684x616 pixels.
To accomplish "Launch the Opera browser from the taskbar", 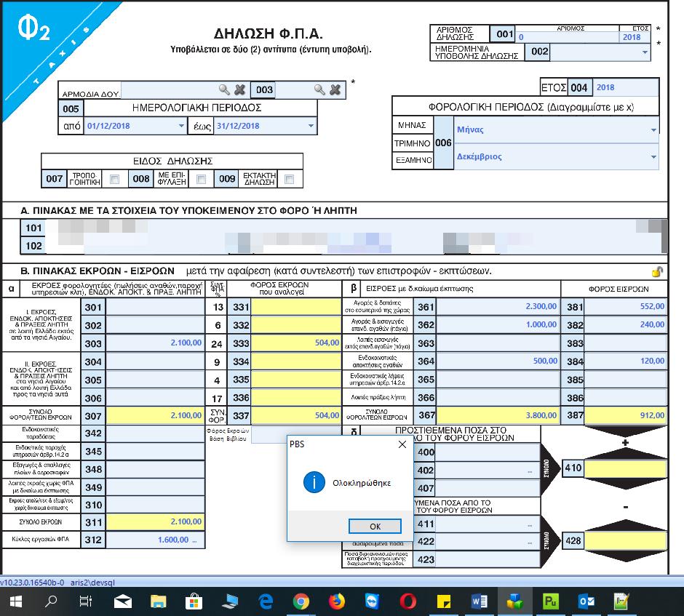I will tap(408, 602).
